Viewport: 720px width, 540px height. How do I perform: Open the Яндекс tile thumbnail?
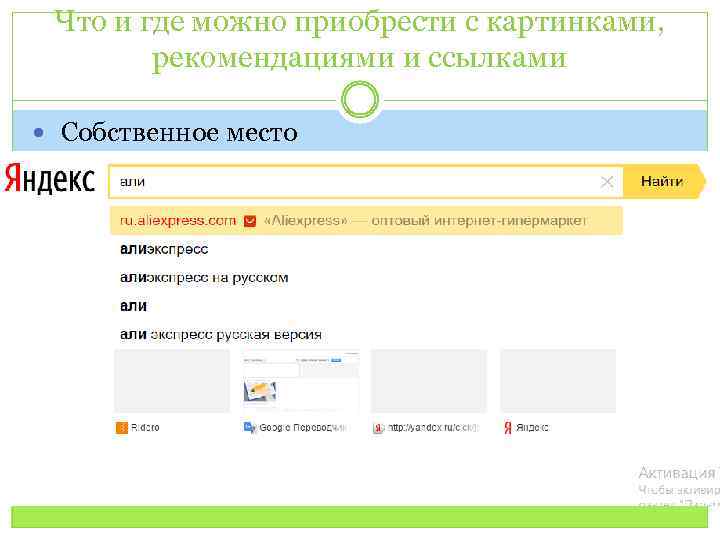tap(558, 381)
